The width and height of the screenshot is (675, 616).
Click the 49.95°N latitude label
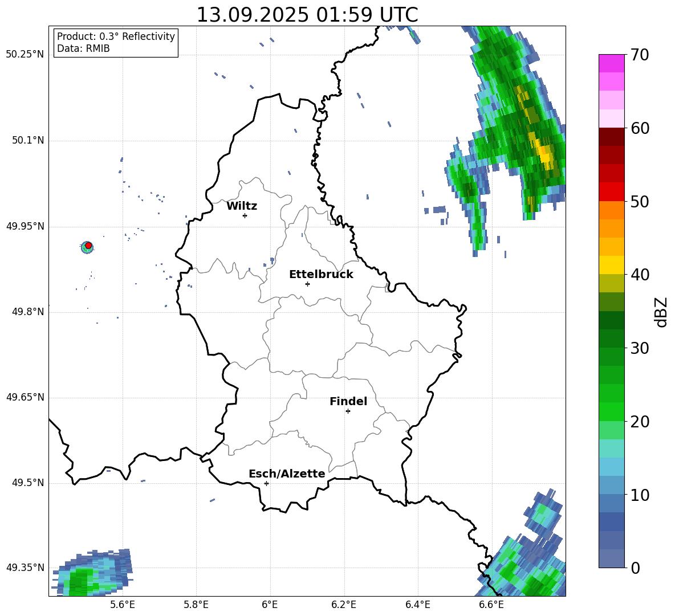[25, 226]
